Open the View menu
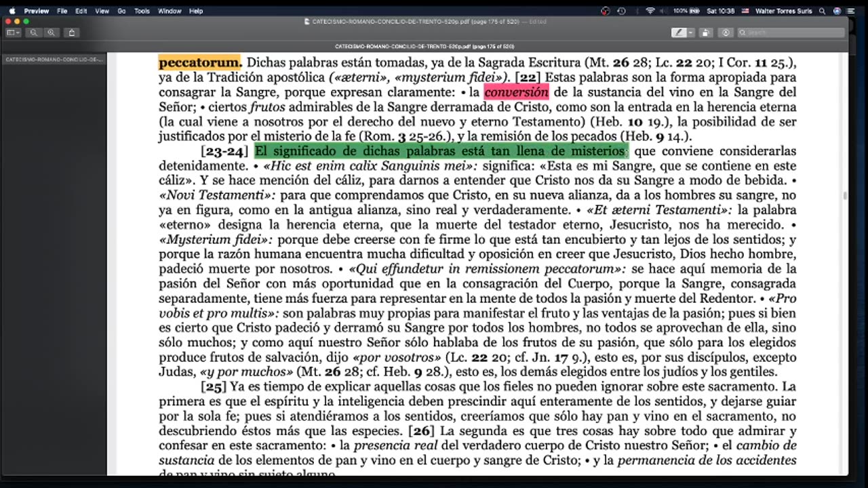This screenshot has height=488, width=868. [x=102, y=11]
